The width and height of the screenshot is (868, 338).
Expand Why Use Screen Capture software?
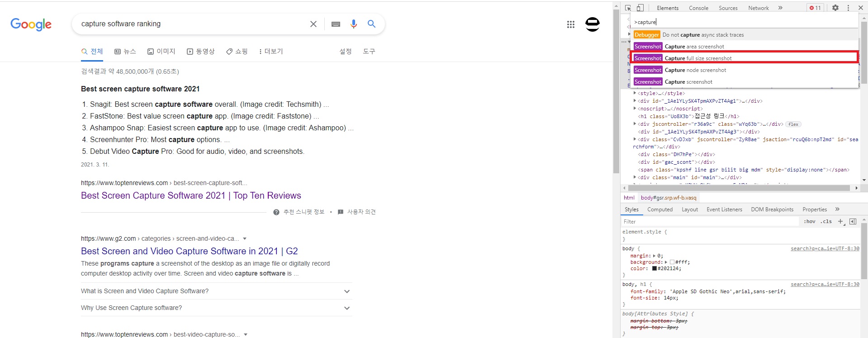pos(216,308)
